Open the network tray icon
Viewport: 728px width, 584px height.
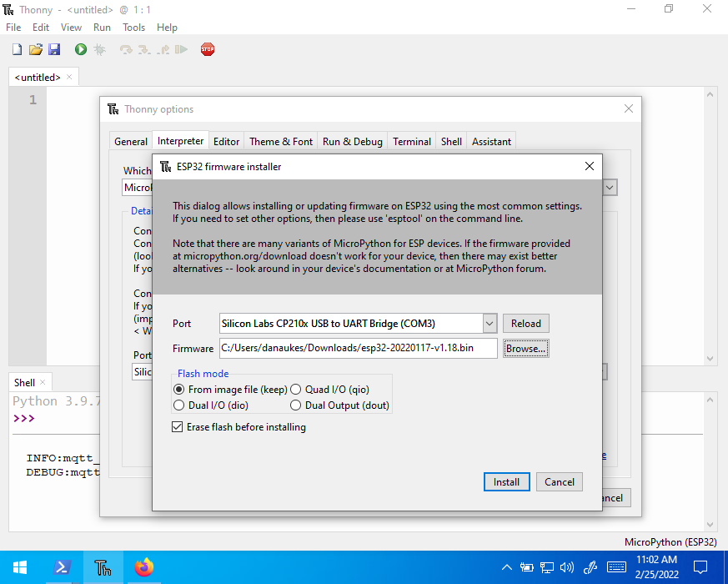[x=547, y=567]
